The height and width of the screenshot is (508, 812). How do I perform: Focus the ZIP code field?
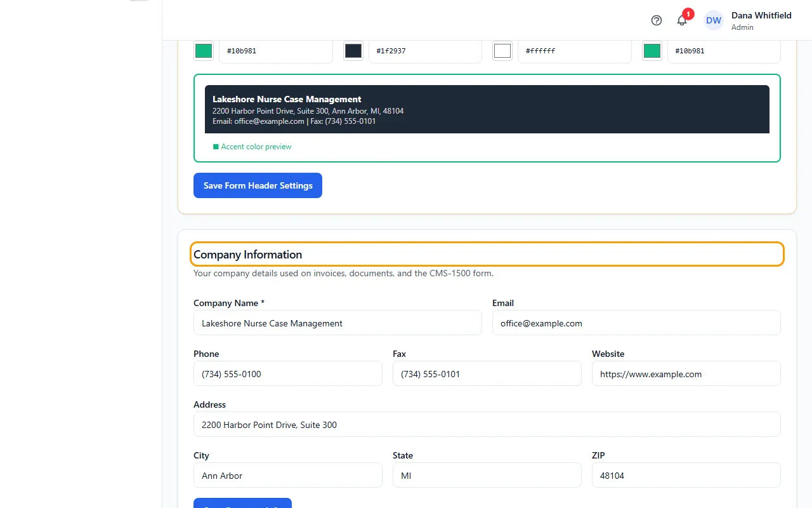click(x=686, y=476)
